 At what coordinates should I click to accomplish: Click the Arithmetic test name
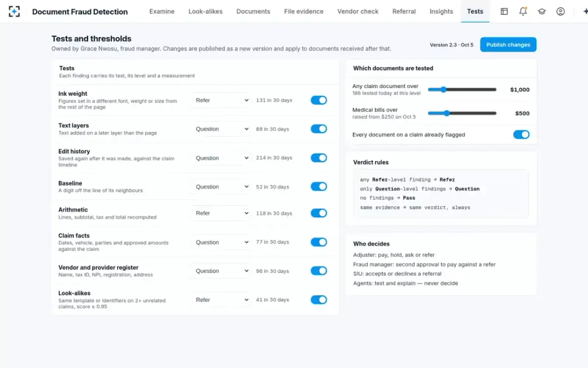tap(73, 210)
